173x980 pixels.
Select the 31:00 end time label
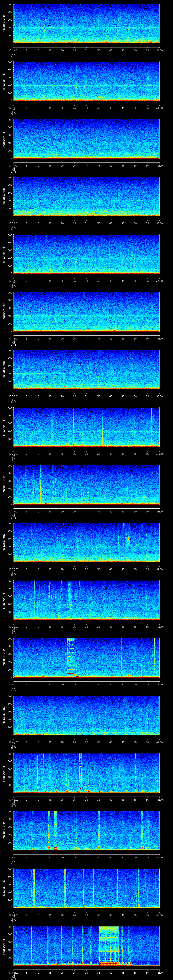(x=160, y=108)
